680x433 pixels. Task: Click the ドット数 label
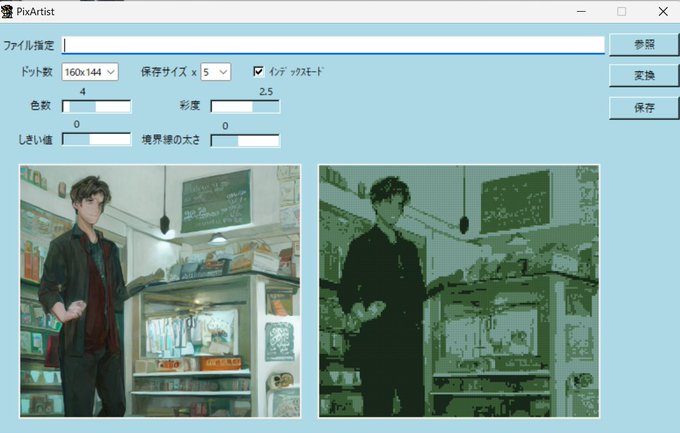coord(36,72)
